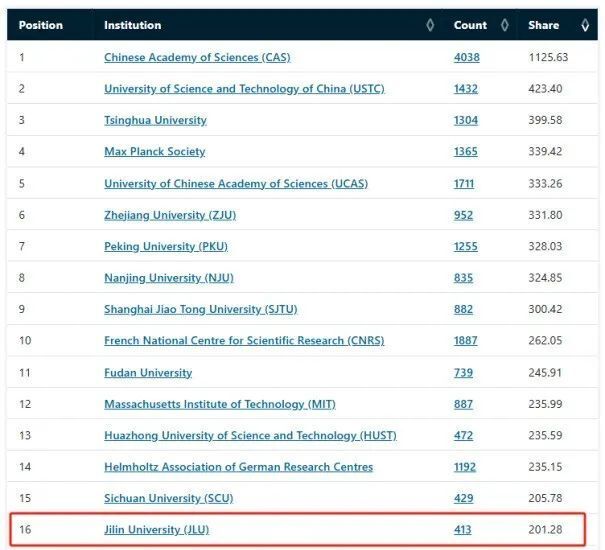Open Jilin University (JLU) link

157,530
